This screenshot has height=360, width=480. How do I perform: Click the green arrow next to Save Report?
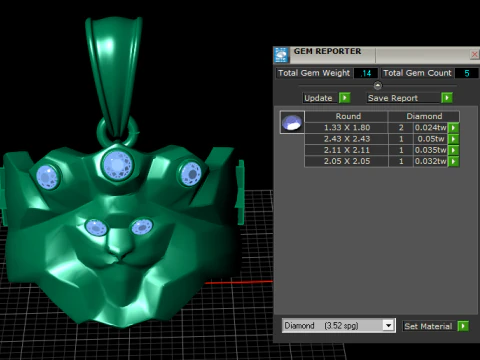coord(447,98)
